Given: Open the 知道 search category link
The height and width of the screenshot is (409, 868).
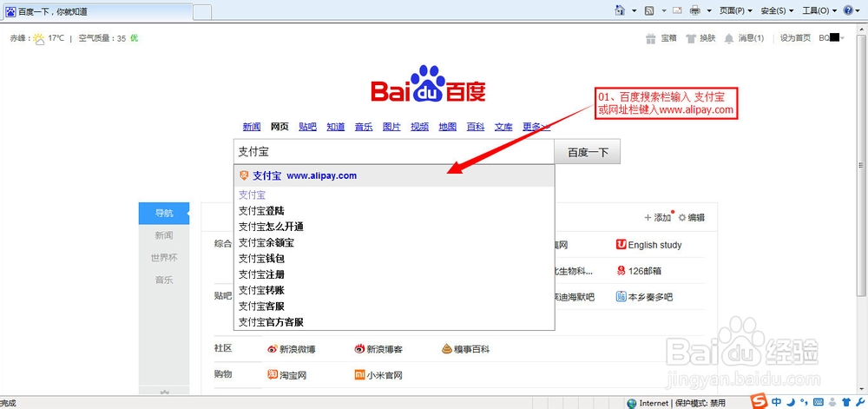Looking at the screenshot, I should [x=335, y=127].
